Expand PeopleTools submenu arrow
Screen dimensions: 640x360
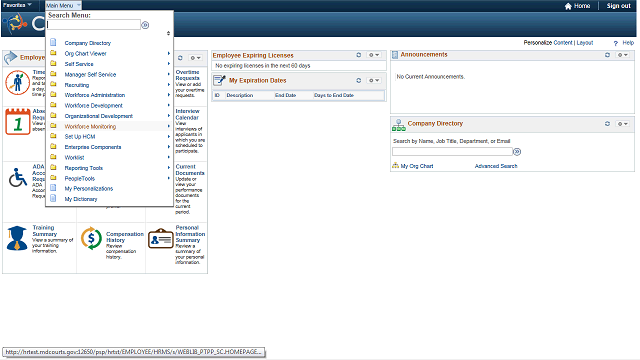pyautogui.click(x=169, y=178)
